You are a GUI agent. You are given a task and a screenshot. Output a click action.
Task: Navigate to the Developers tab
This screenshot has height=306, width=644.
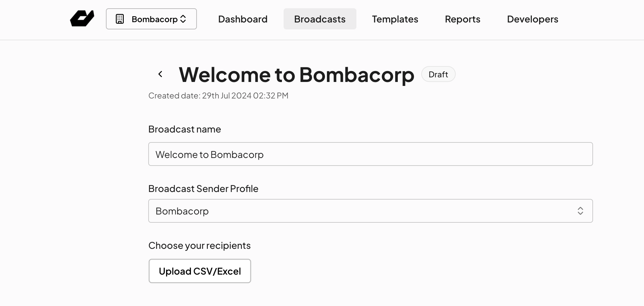pos(532,19)
